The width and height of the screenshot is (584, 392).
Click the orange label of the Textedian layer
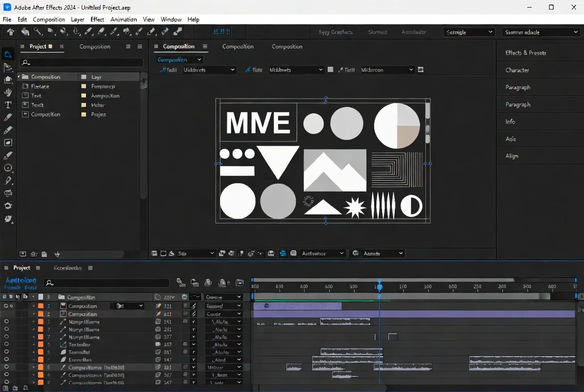click(x=40, y=344)
